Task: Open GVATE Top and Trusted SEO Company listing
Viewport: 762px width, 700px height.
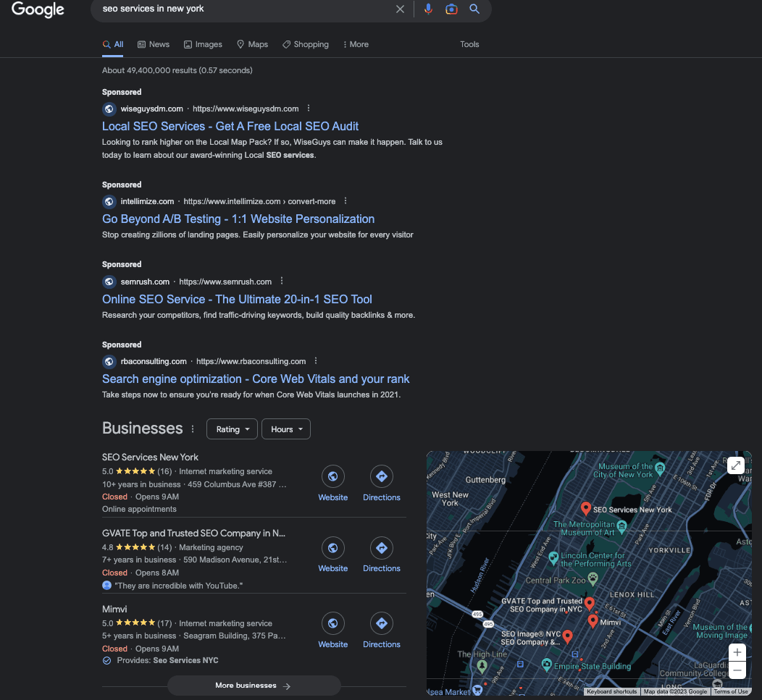Action: coord(193,534)
